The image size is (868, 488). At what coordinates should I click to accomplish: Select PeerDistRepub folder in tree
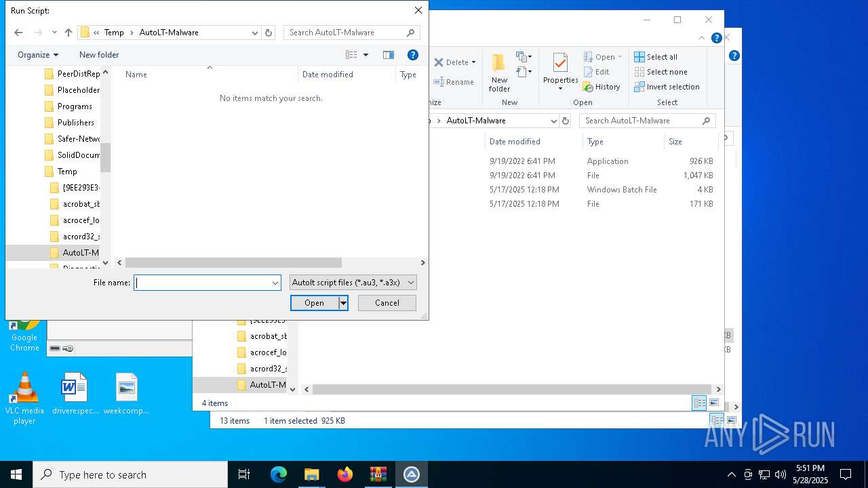[x=72, y=74]
